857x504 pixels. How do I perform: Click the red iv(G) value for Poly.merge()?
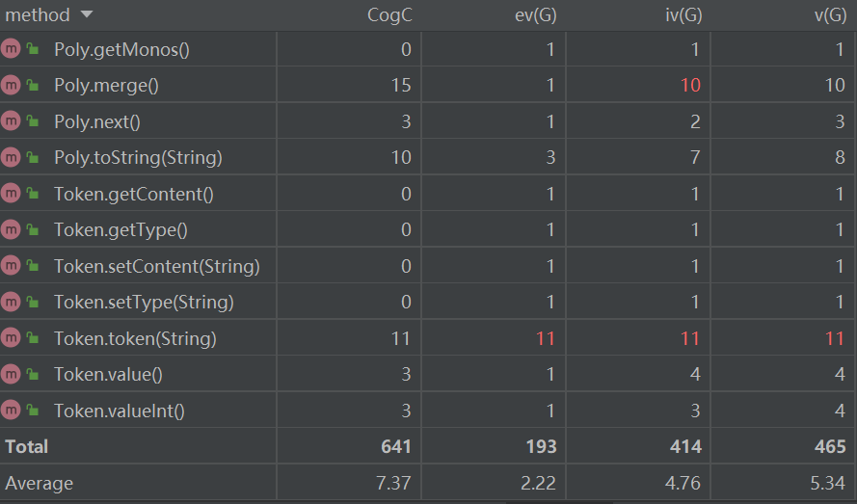tap(689, 86)
